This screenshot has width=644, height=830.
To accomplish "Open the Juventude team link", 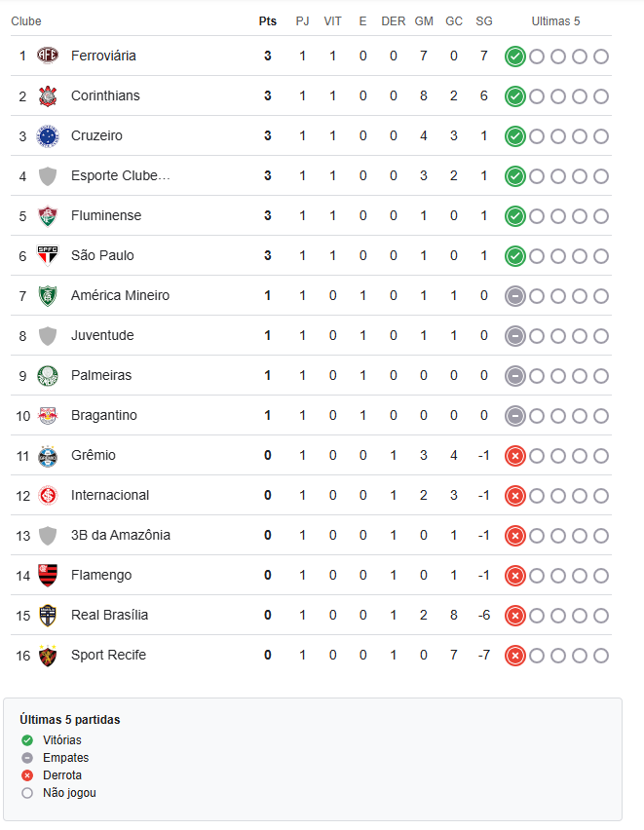I will [102, 335].
